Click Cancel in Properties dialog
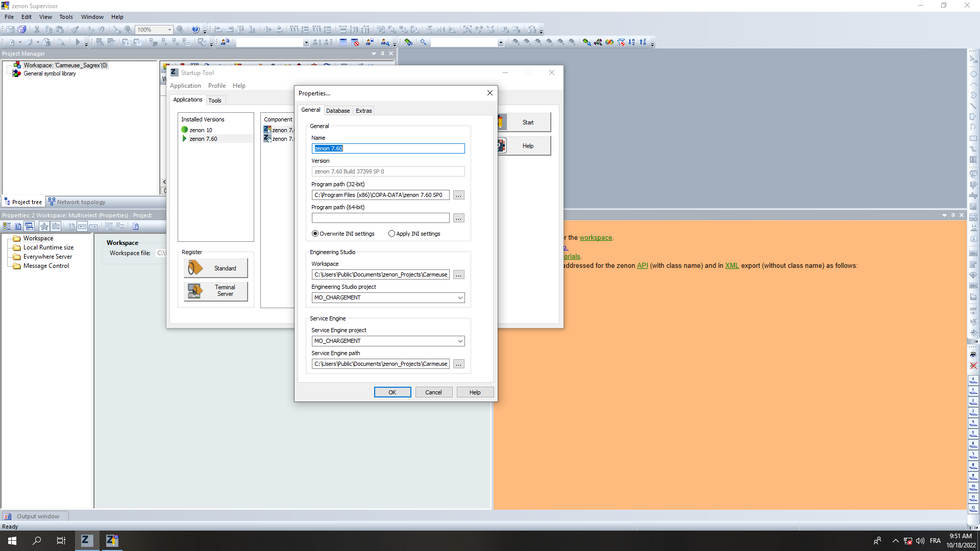 pos(433,392)
